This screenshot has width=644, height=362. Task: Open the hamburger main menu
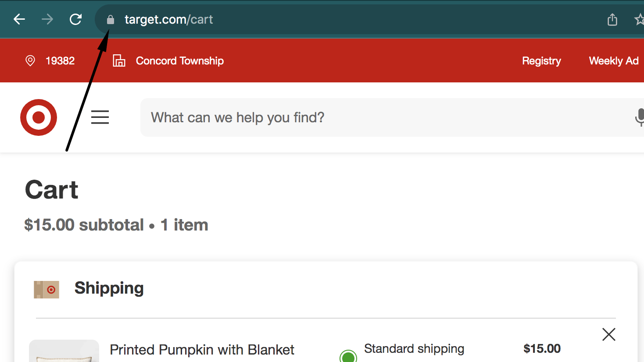click(x=100, y=117)
